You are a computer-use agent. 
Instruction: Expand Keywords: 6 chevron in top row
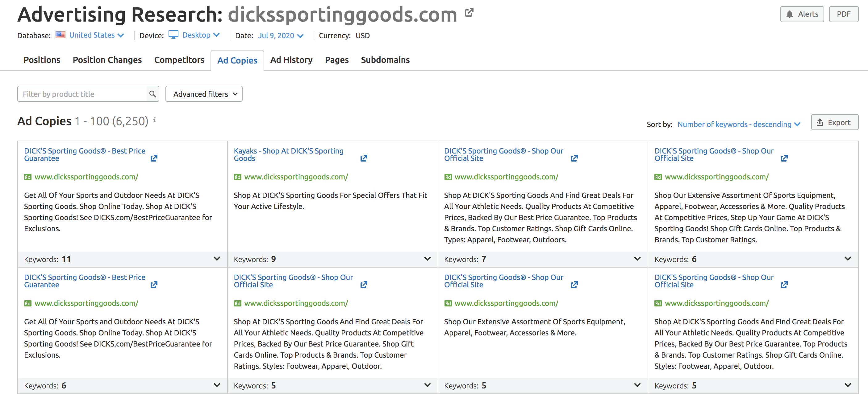pos(848,259)
